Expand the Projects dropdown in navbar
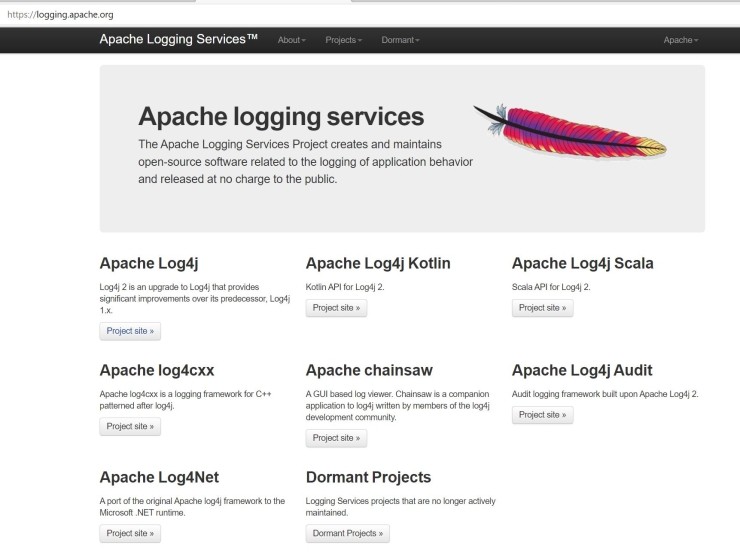 343,40
